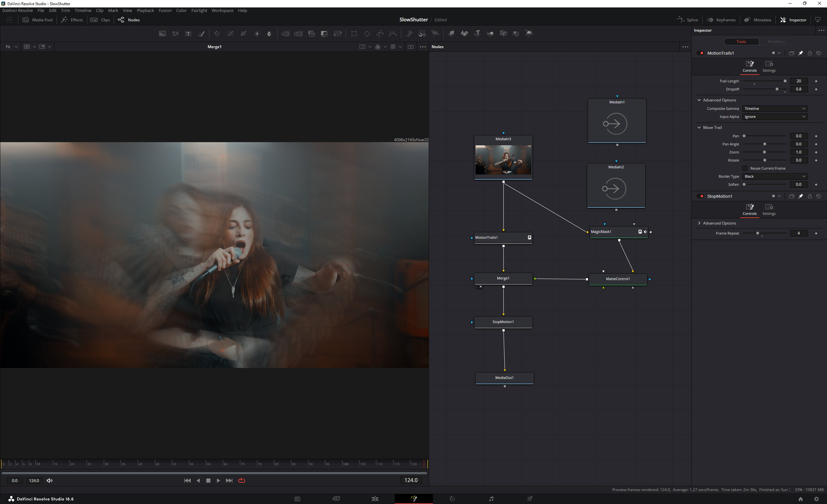The height and width of the screenshot is (504, 827).
Task: Open the Fusion menu
Action: click(165, 10)
